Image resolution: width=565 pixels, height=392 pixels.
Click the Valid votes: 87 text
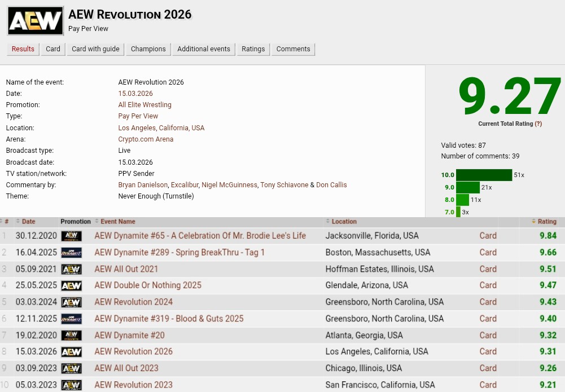click(x=463, y=146)
